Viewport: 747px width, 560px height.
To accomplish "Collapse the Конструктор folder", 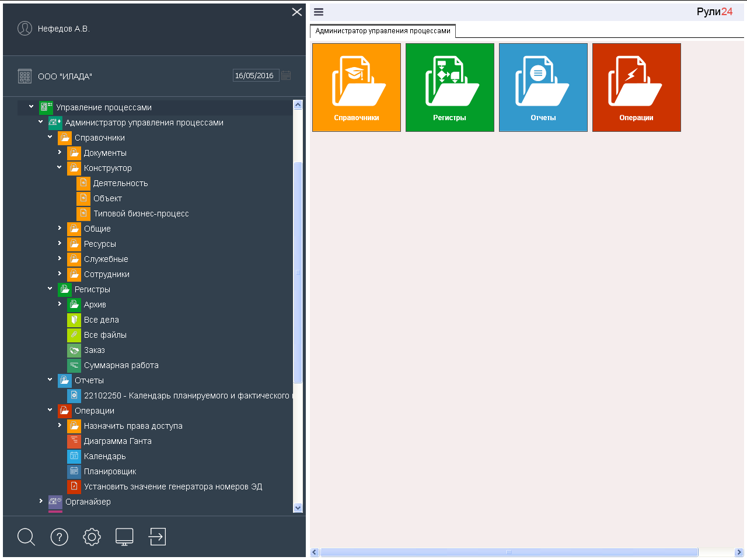I will tap(60, 167).
